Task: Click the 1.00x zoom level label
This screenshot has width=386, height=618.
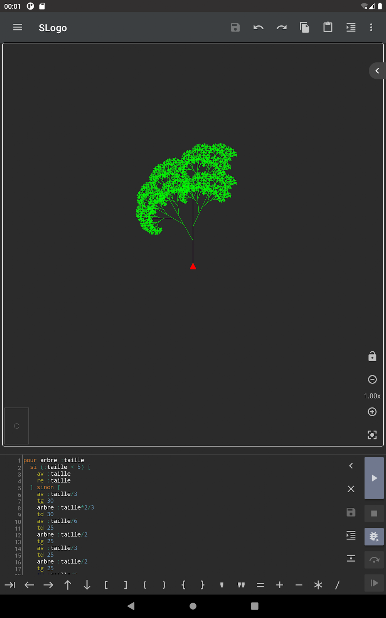Action: pos(372,396)
